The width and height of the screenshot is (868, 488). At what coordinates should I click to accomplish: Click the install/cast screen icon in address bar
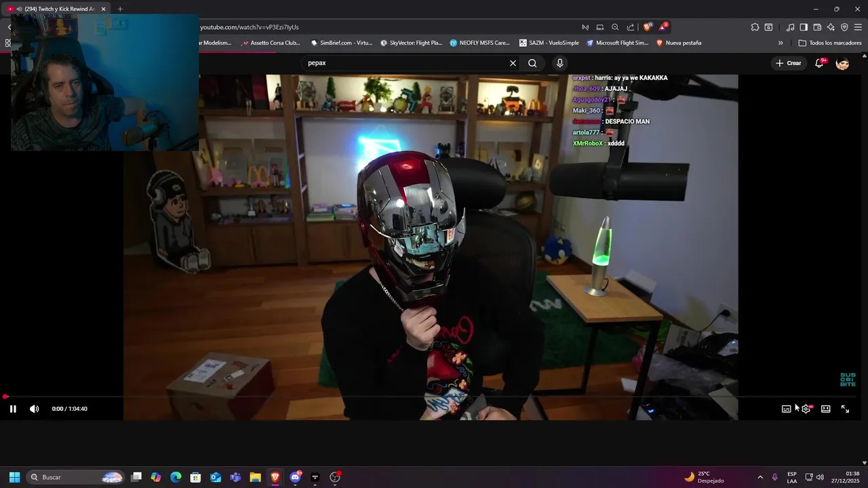coord(600,27)
